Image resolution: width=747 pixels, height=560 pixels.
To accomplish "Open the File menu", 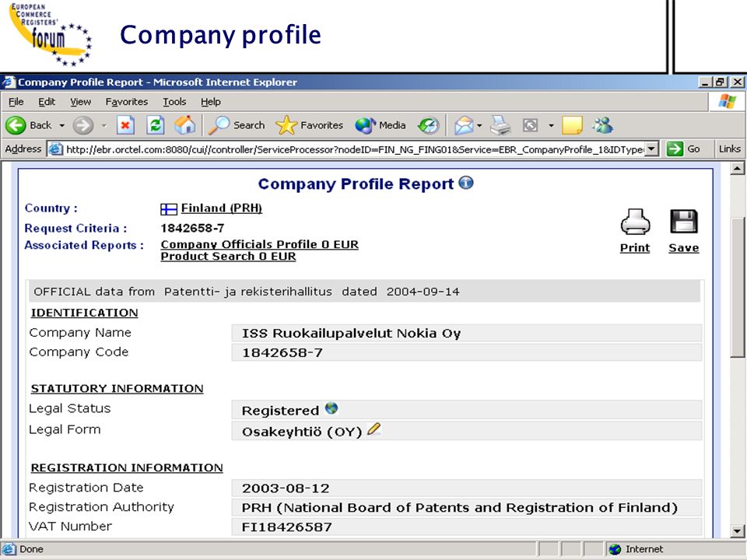I will (16, 101).
